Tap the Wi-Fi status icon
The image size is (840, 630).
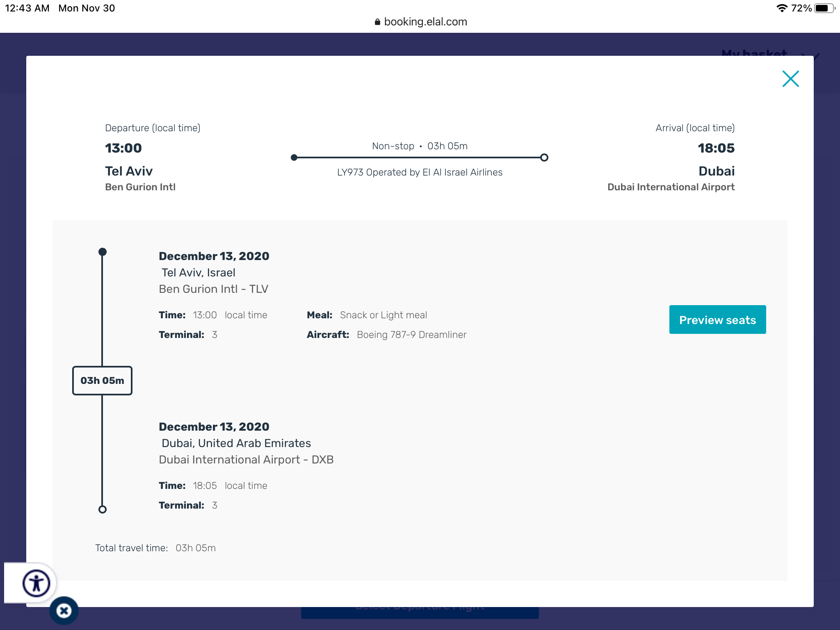click(782, 8)
